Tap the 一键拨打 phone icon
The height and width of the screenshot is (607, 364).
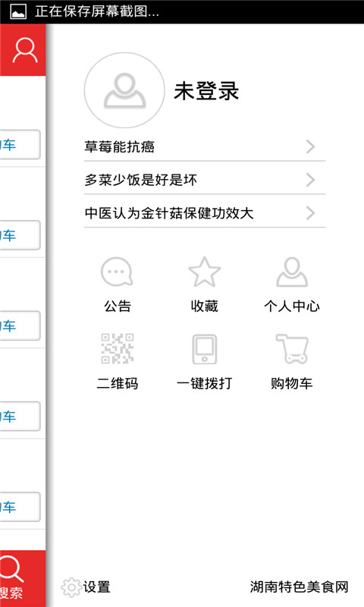coord(205,349)
